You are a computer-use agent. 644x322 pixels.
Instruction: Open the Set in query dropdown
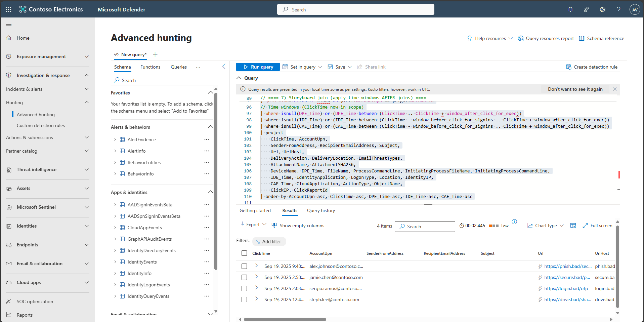click(302, 67)
